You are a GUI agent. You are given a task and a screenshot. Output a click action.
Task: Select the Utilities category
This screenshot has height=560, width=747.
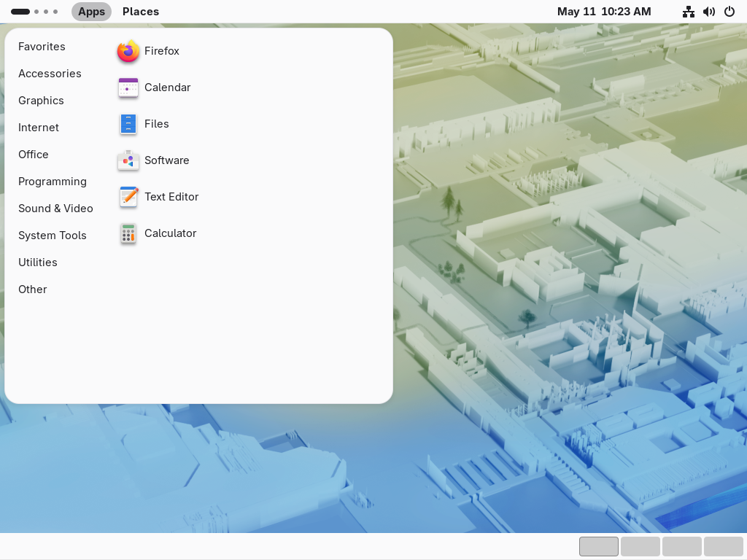pos(38,262)
